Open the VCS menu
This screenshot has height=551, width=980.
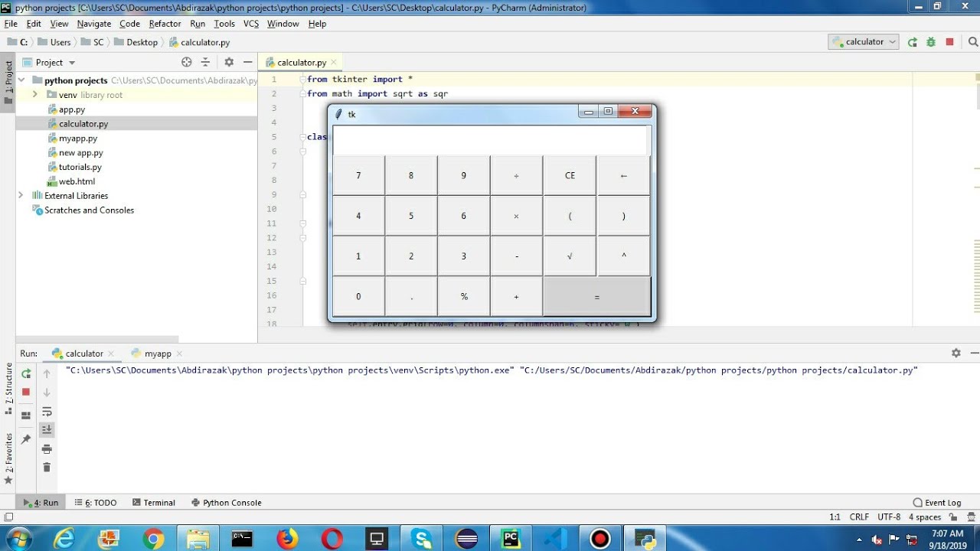251,24
